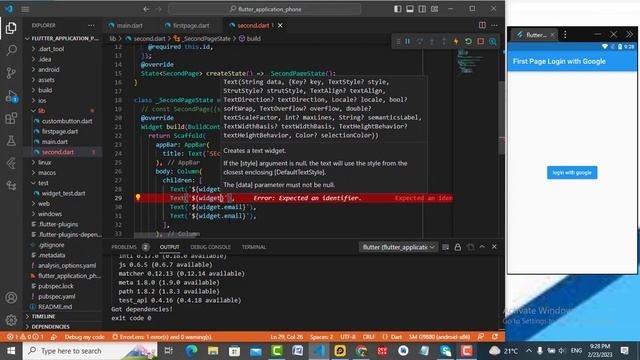Open Customize Layout icon
The width and height of the screenshot is (640, 360).
pos(434,9)
